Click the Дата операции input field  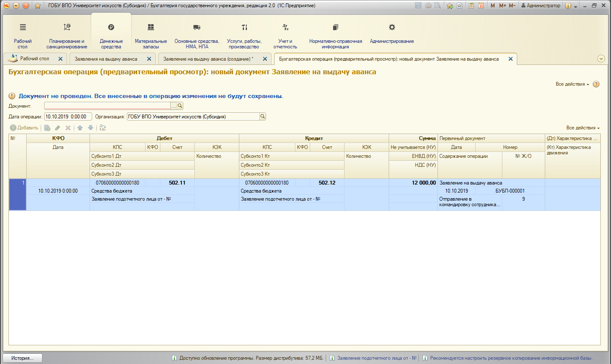(x=68, y=117)
